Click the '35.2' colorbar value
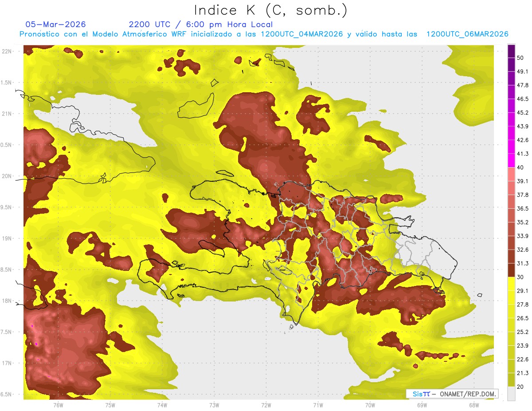 (x=523, y=222)
